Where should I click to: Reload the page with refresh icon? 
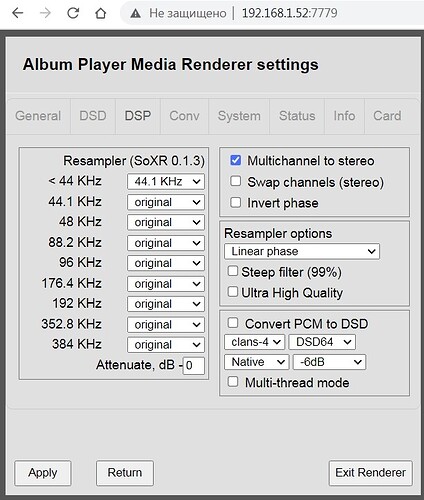pos(73,13)
